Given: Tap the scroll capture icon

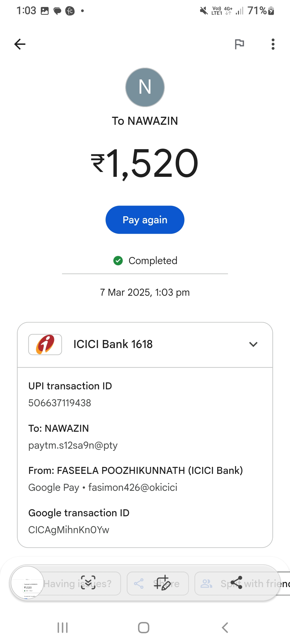Looking at the screenshot, I should (88, 583).
